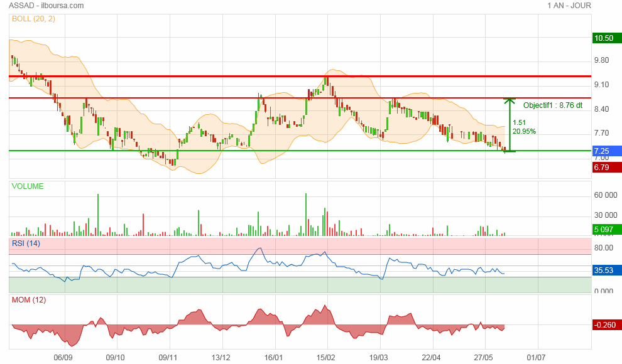Viewport: 622px width, 364px height.
Task: Click the 09/11 date axis label
Action: click(x=168, y=358)
